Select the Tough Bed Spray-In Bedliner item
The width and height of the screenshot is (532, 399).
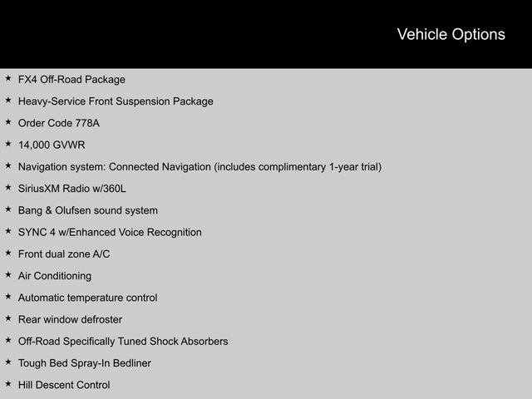click(x=85, y=363)
